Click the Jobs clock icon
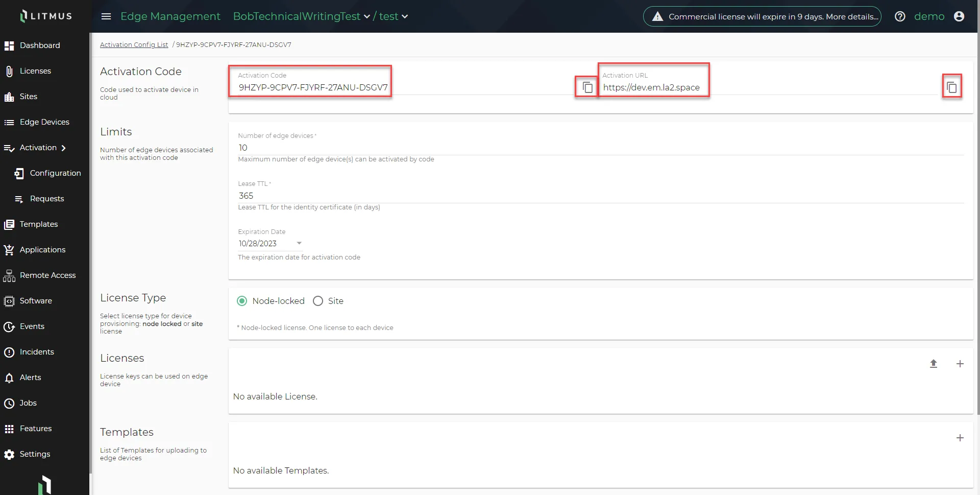Screen dimensions: 980x495 [9, 404]
